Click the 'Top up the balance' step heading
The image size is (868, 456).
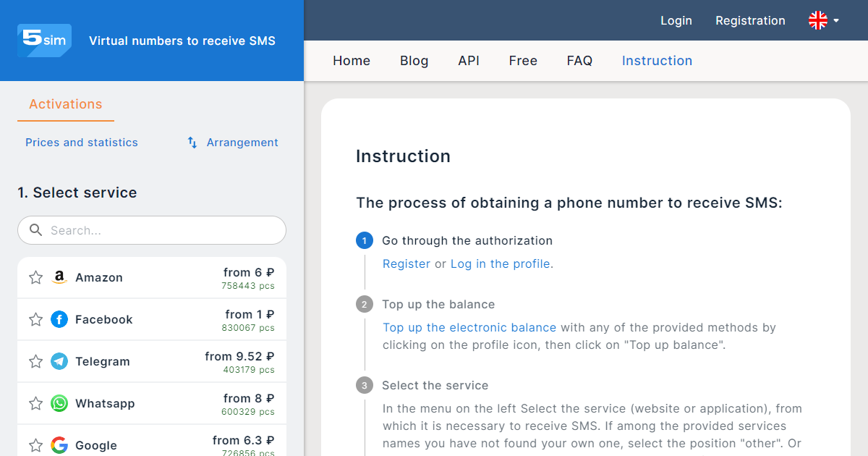[x=438, y=305]
